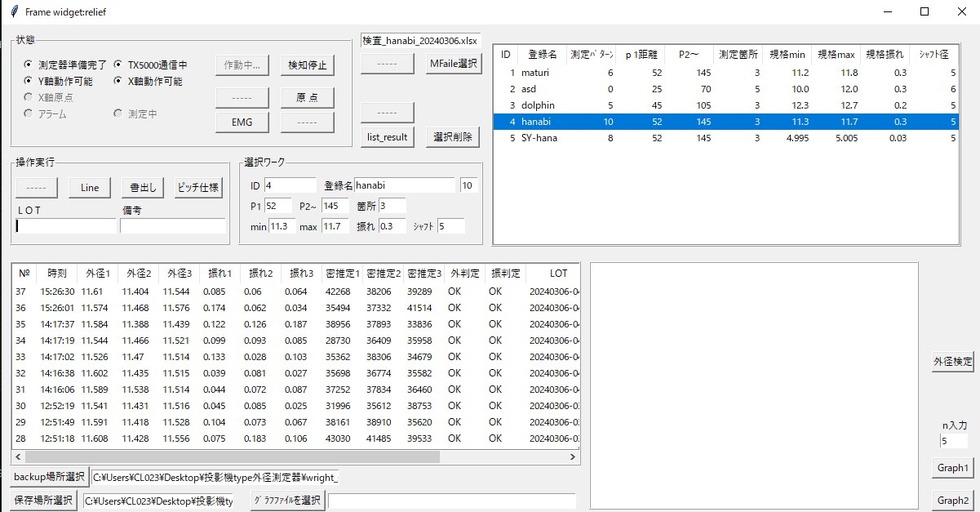Click the 測定箇所 column header

738,55
